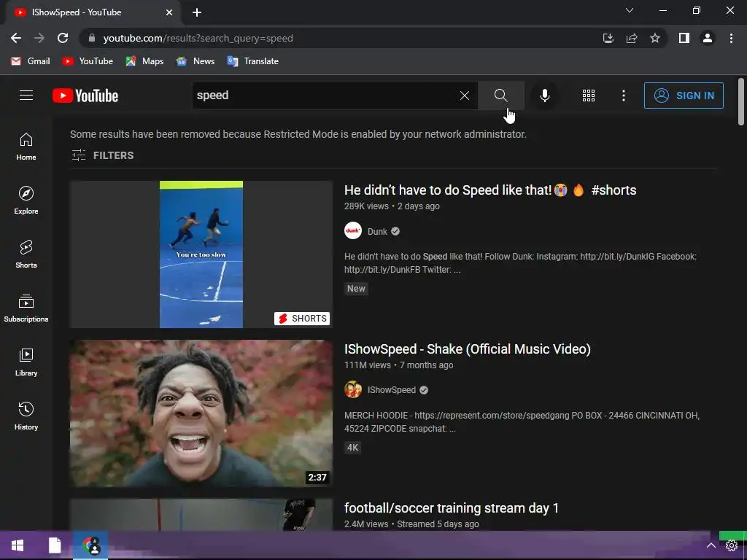Screen dimensions: 747x560
Task: Open the YouTube apps grid
Action: point(589,96)
